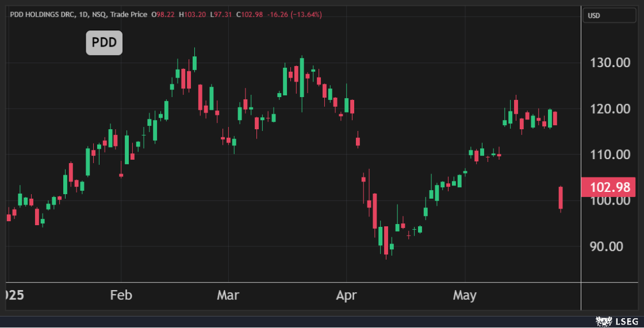644x328 pixels.
Task: Click the PDD ticker label badge
Action: [104, 43]
